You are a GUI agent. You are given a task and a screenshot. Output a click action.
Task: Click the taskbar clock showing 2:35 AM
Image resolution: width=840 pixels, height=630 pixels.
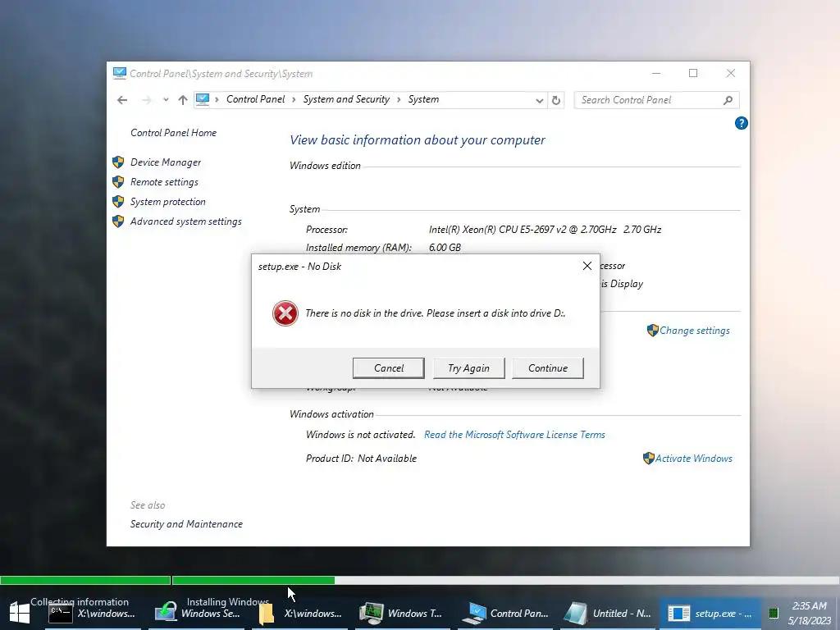click(810, 614)
